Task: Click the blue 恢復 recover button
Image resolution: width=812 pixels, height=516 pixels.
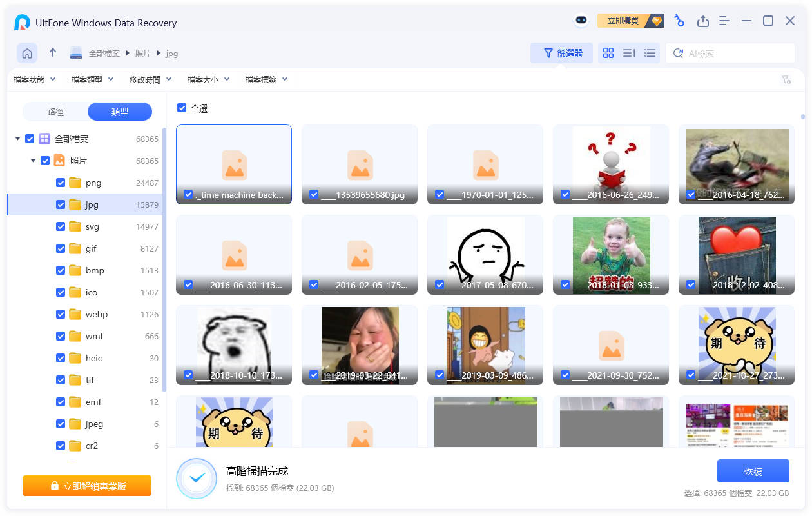Action: [753, 471]
